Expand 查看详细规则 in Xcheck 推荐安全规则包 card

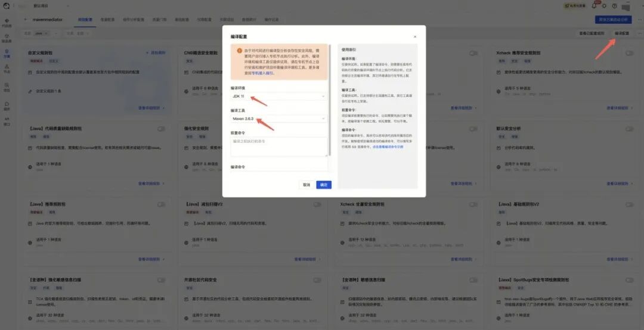click(x=620, y=108)
